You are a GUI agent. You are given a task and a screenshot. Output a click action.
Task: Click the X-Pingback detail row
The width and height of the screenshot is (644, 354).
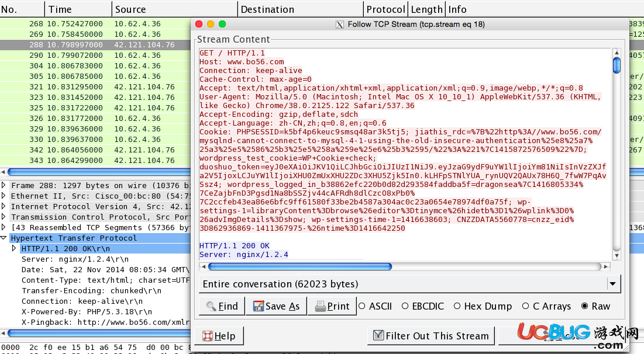point(105,322)
